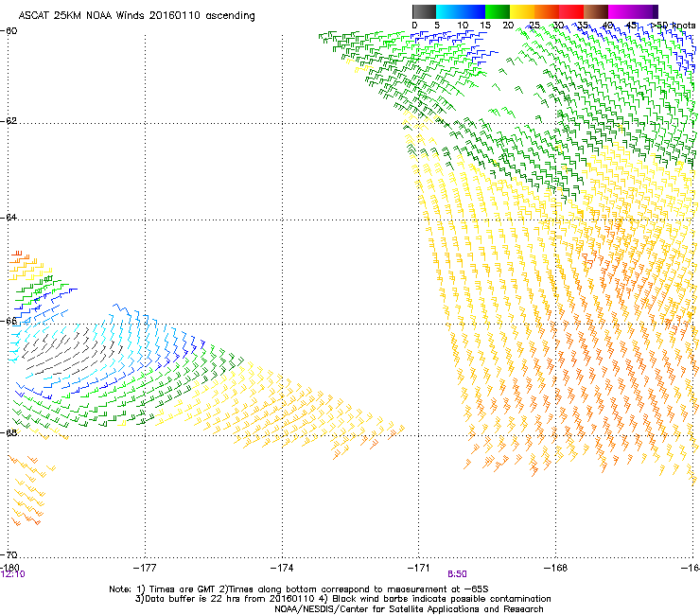
Task: Choose the brown 35-40 knots legend segment
Action: tap(596, 11)
